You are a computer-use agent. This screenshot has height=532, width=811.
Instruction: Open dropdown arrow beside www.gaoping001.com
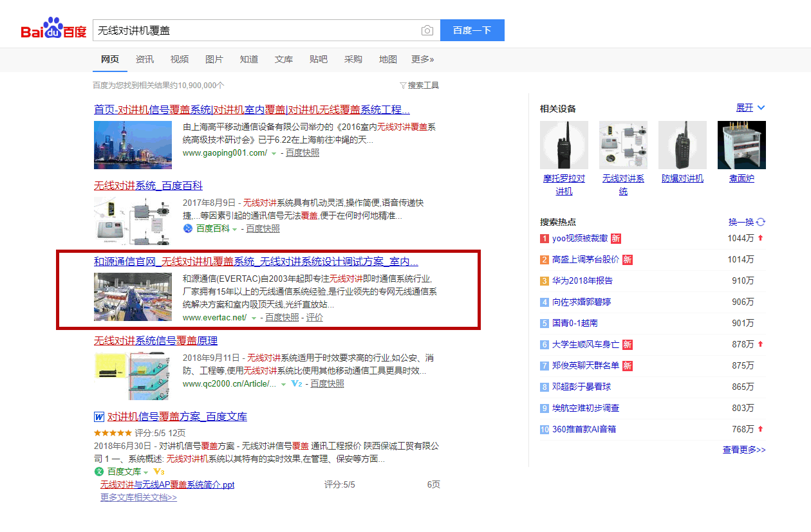click(x=274, y=153)
